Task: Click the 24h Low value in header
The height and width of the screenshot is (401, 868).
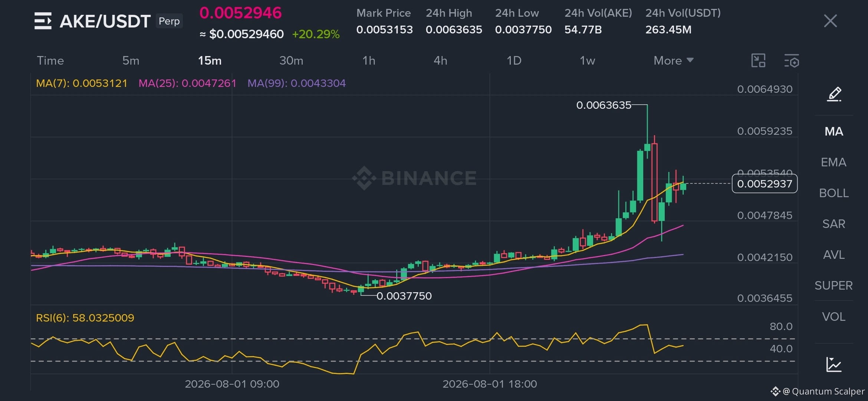Action: point(523,30)
